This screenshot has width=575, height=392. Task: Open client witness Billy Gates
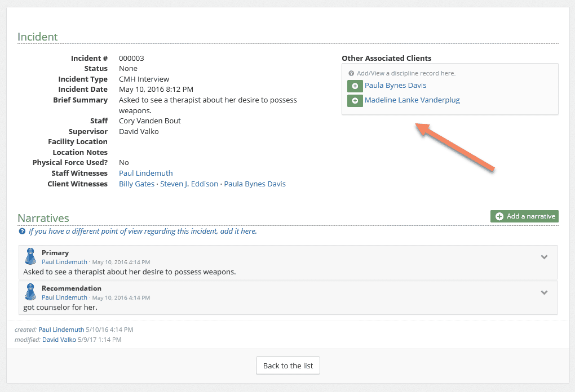pyautogui.click(x=136, y=184)
